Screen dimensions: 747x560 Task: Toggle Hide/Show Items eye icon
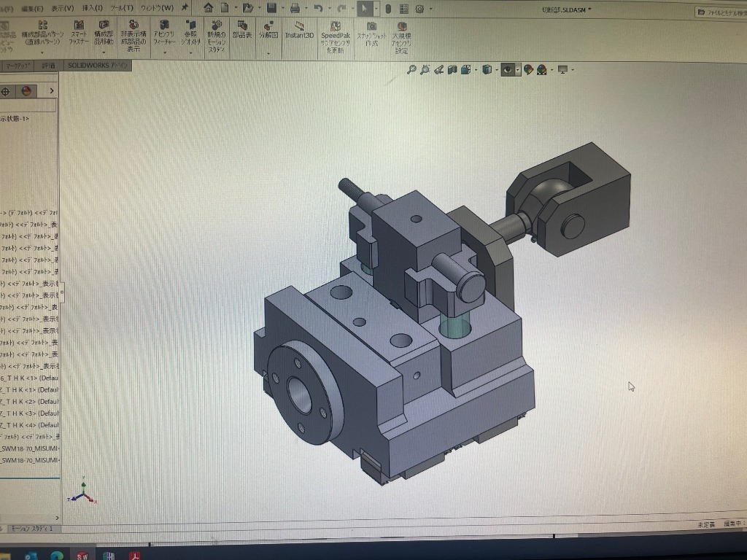tap(507, 70)
